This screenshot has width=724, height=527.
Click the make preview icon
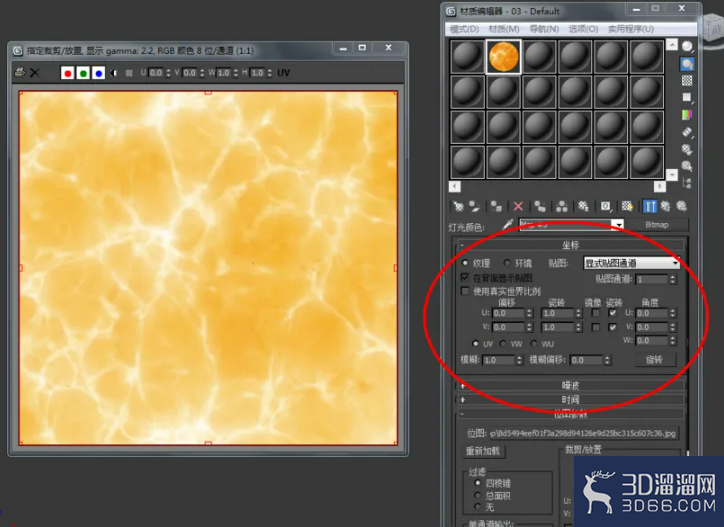pos(687,132)
